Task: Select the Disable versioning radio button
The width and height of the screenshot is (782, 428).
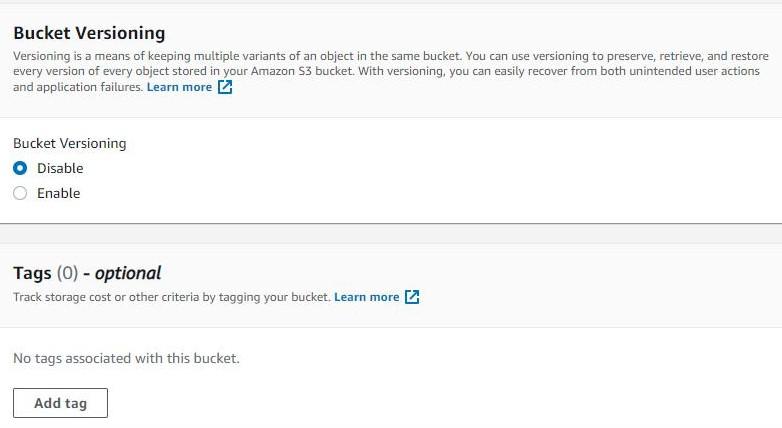Action: coord(20,168)
